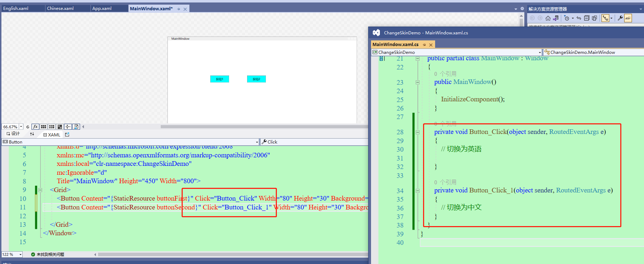Toggle the fx effects button in designer

tap(35, 127)
